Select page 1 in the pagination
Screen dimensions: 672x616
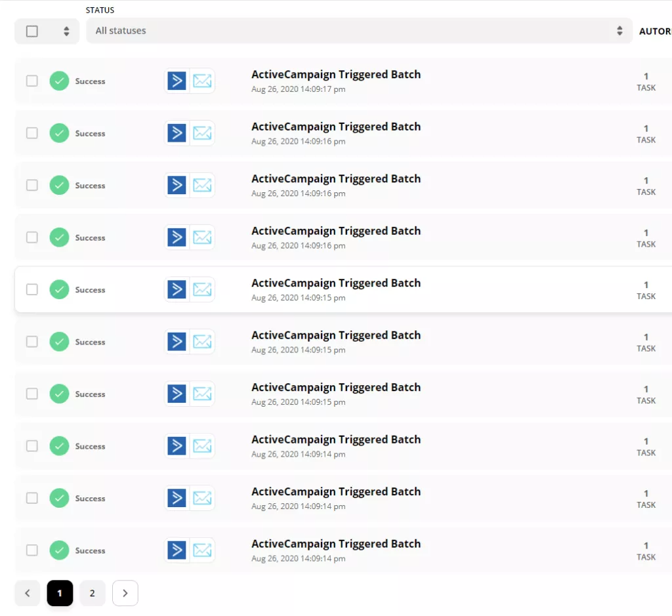click(60, 593)
